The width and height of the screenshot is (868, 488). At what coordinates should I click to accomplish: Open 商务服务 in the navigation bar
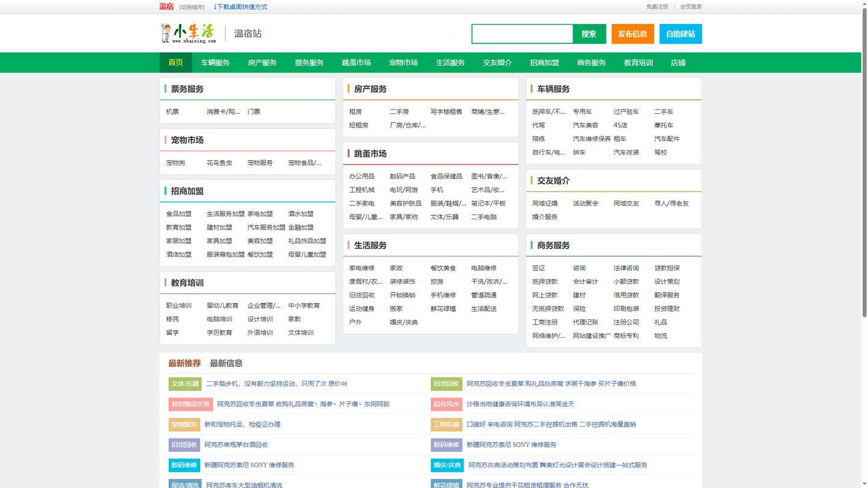point(591,63)
